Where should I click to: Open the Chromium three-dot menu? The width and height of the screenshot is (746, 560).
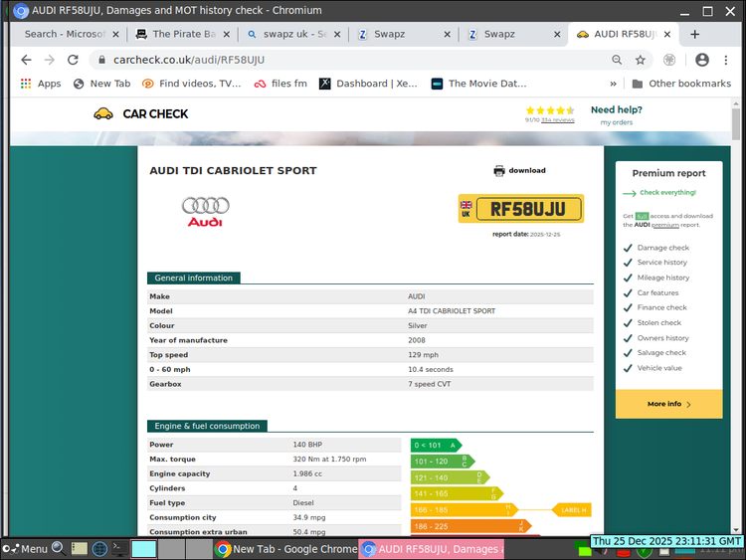click(726, 60)
